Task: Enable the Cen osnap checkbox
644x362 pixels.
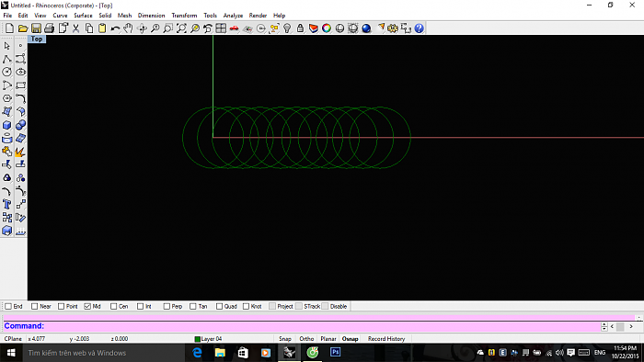Action: coord(114,306)
